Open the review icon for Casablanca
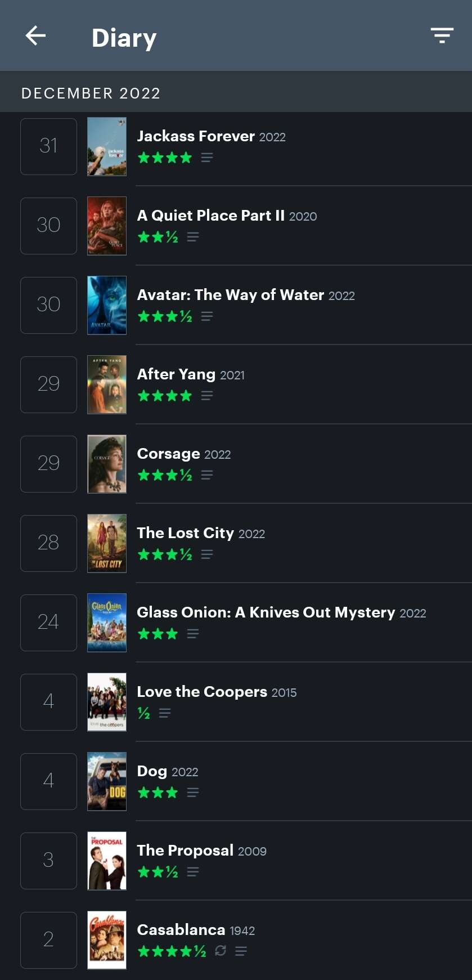Viewport: 472px width, 980px height. [x=241, y=951]
